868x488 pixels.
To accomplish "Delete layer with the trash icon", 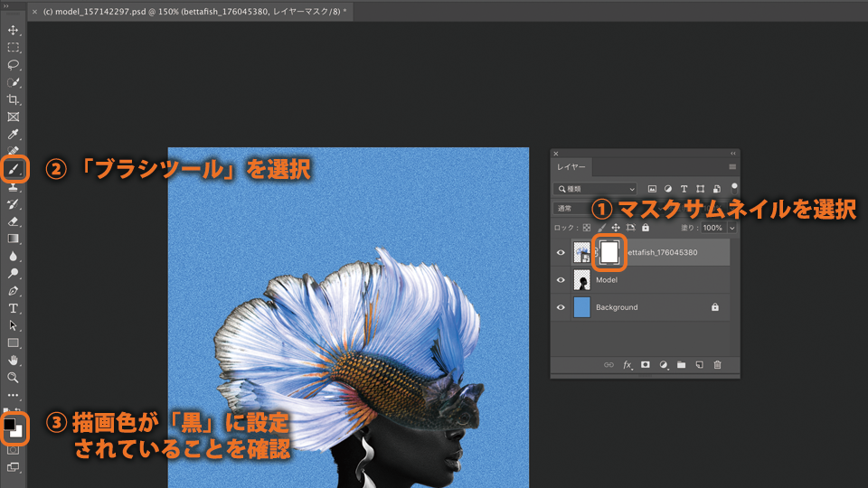I will click(717, 364).
